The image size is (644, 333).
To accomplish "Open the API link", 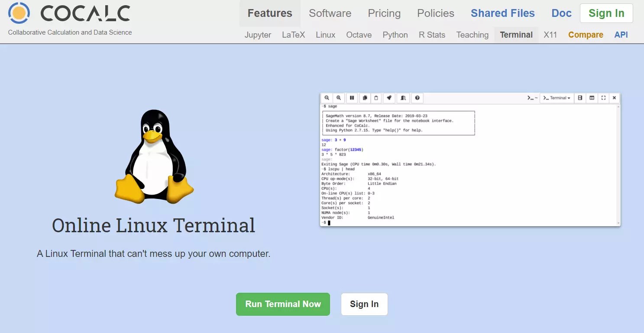I will [621, 35].
